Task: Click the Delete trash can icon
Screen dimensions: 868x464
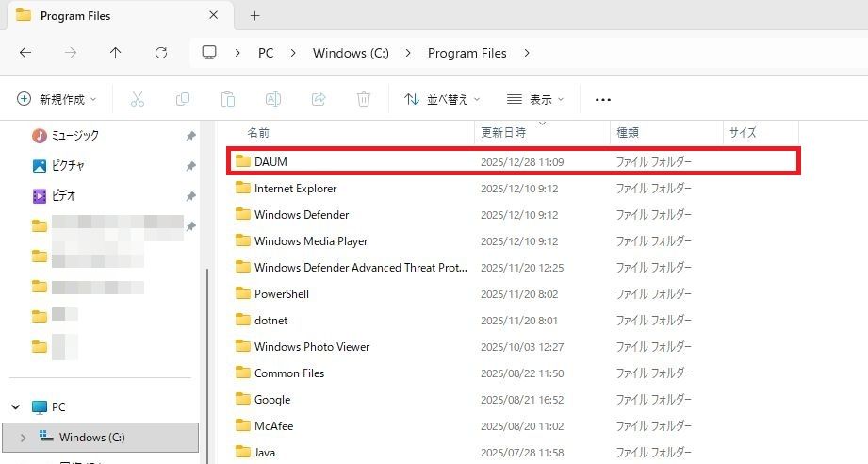Action: tap(363, 99)
